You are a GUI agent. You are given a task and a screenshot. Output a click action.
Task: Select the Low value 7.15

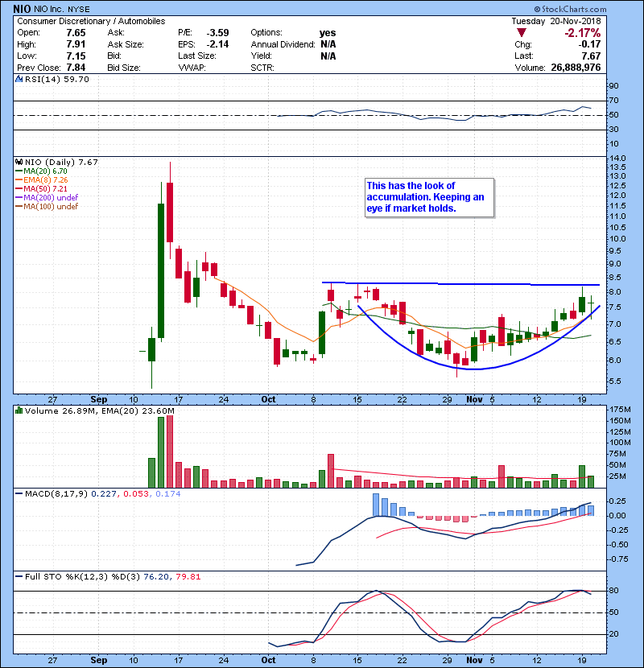point(76,56)
